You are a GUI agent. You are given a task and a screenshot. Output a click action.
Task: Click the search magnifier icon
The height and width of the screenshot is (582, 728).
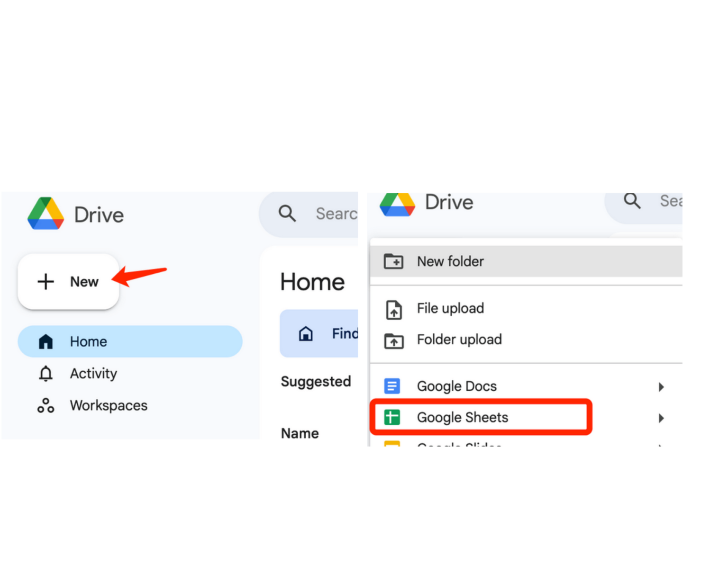[287, 214]
